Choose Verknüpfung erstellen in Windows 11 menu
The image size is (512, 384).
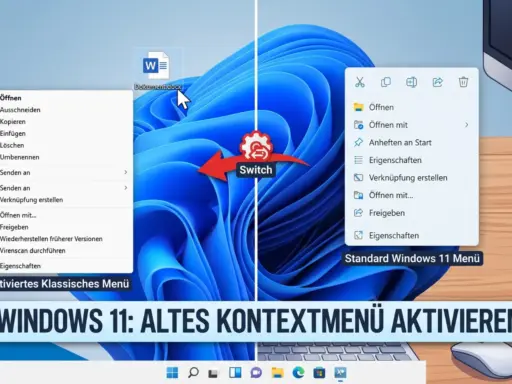[412, 178]
